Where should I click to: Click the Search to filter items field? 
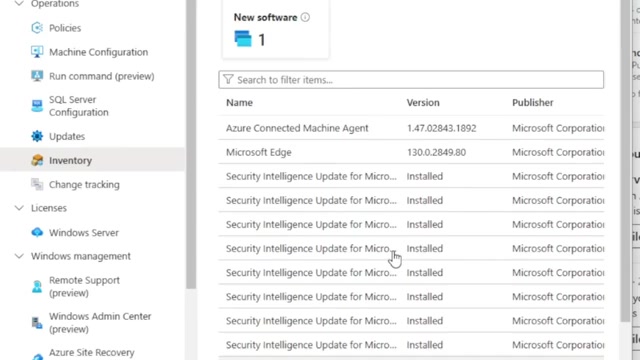[x=411, y=79]
